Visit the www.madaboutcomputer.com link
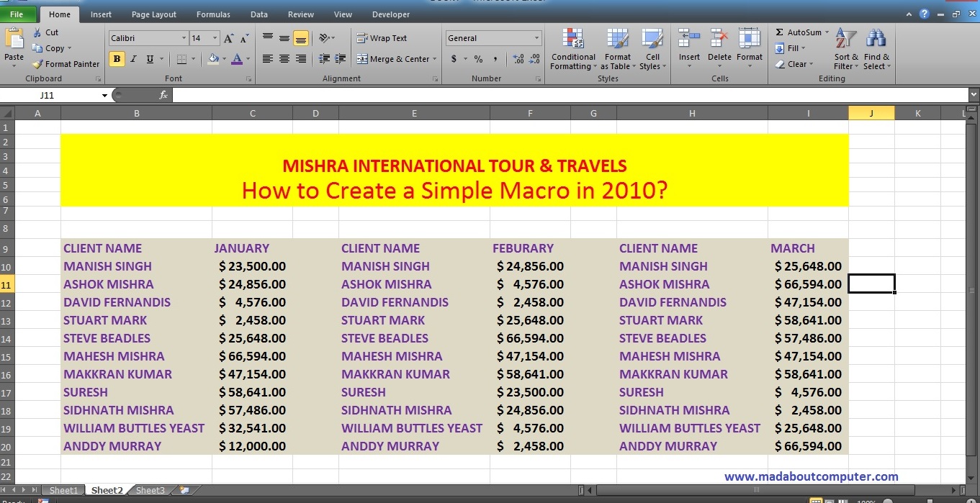 811,476
